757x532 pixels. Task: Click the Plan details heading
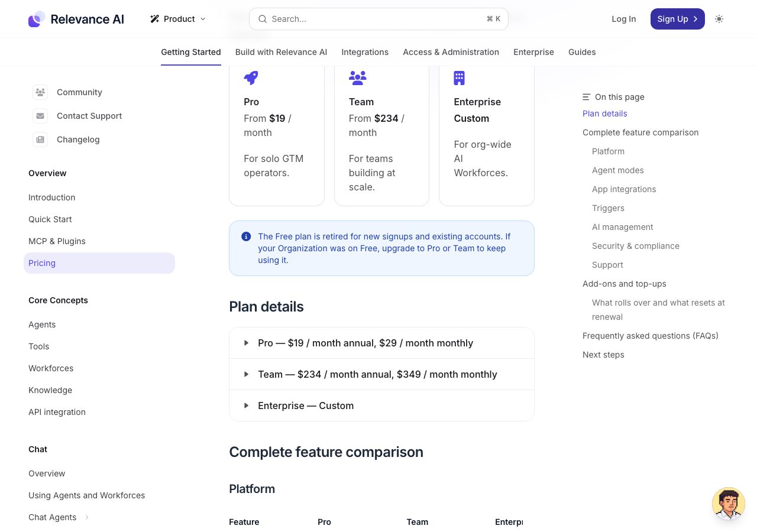pyautogui.click(x=266, y=307)
